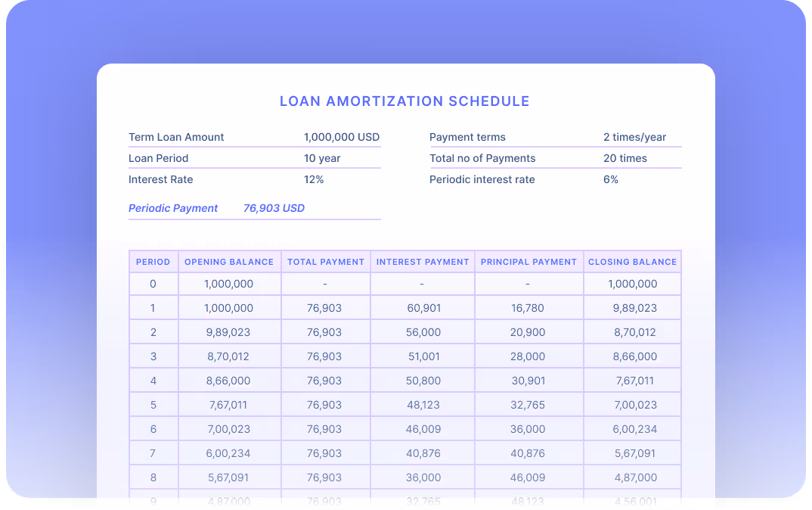Image resolution: width=812 pixels, height=510 pixels.
Task: Click the CLOSING BALANCE column header
Action: tap(632, 262)
